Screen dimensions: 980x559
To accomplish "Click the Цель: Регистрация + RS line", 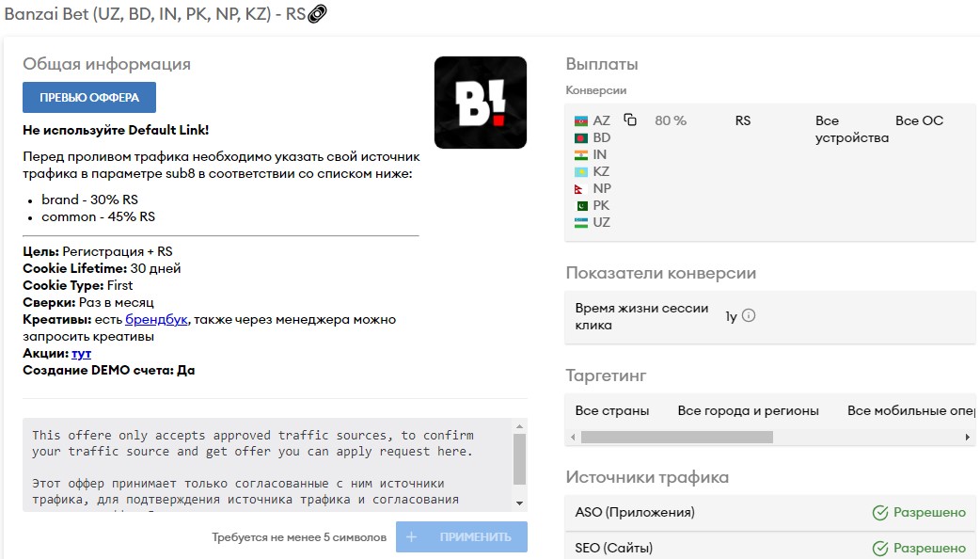I will click(x=98, y=251).
